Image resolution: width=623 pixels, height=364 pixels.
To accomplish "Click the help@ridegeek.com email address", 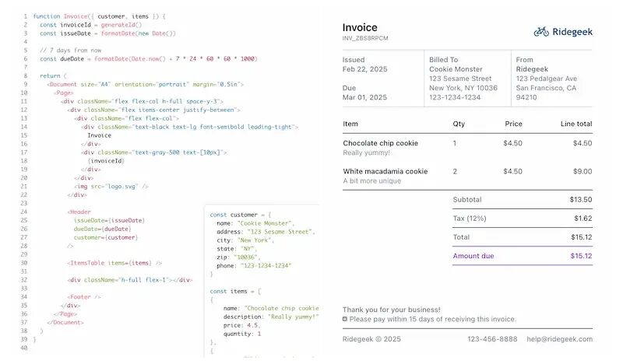I will (x=559, y=339).
